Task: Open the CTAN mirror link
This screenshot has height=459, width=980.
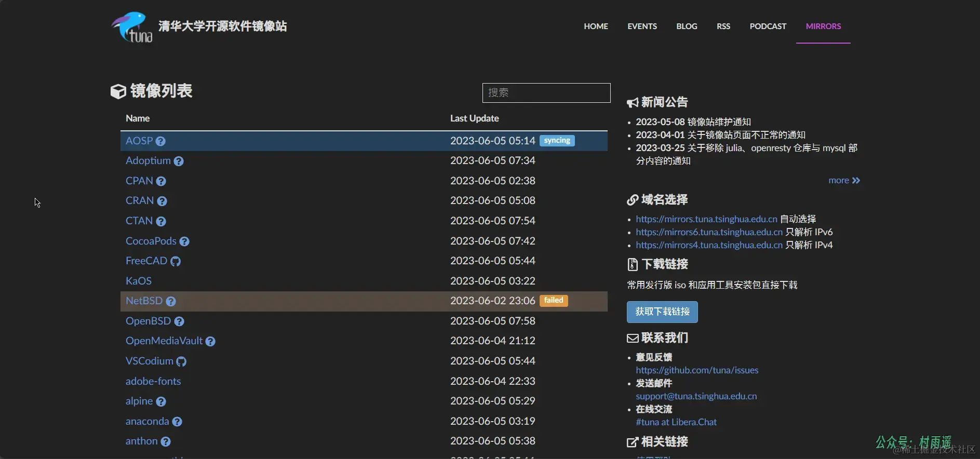Action: (x=139, y=221)
